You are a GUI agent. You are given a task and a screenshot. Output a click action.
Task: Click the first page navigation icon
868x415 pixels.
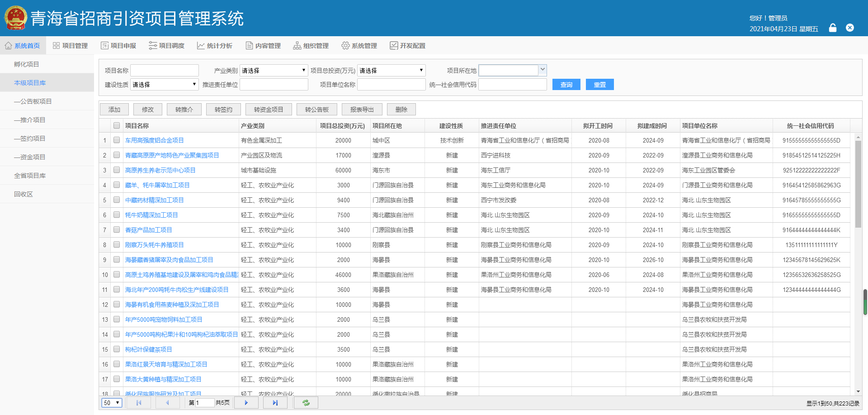[139, 403]
